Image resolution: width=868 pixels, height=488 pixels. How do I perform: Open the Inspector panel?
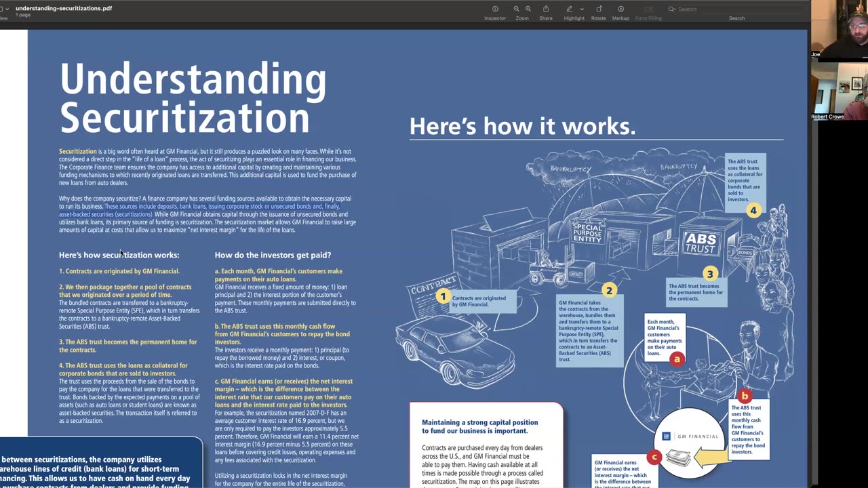495,9
